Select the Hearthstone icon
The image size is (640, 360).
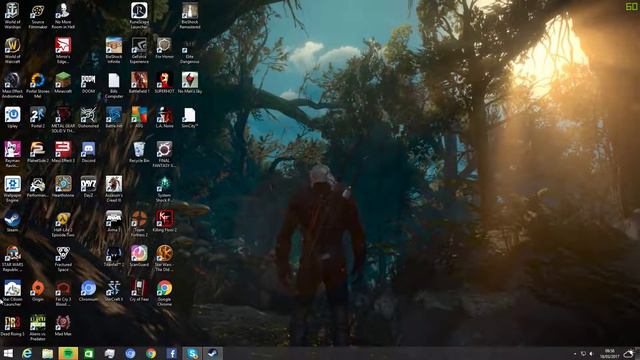(63, 187)
